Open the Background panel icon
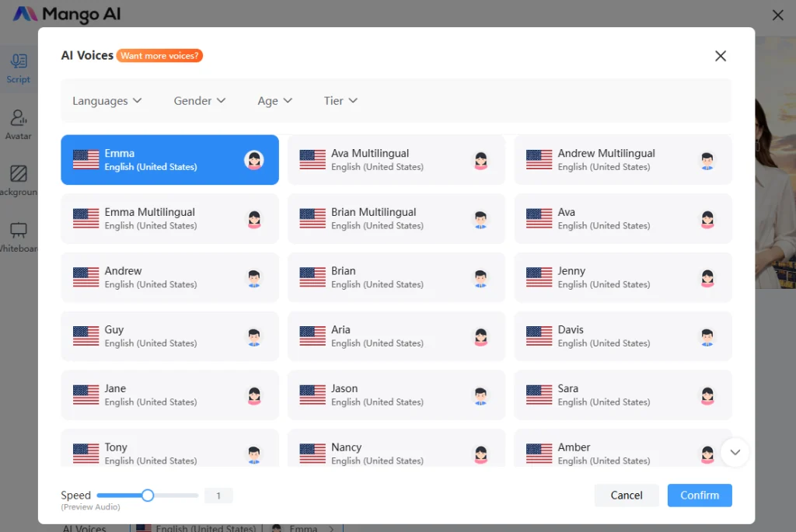The image size is (796, 532). [19, 175]
